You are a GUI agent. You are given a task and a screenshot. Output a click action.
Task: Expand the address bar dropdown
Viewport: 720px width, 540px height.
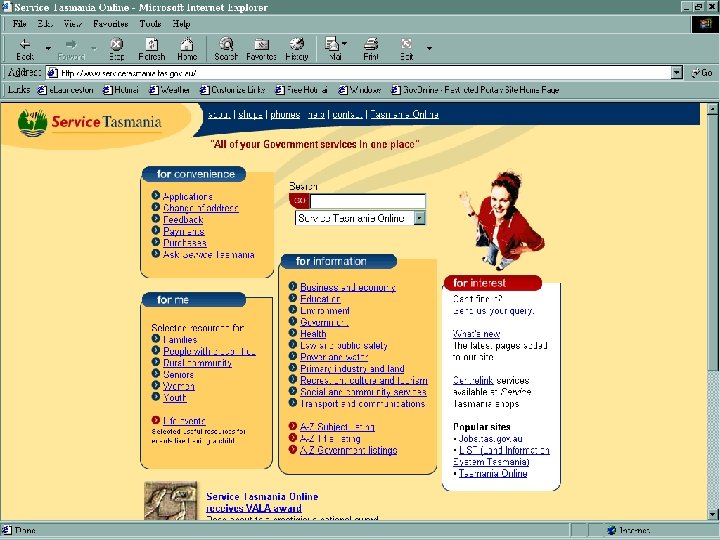(677, 73)
